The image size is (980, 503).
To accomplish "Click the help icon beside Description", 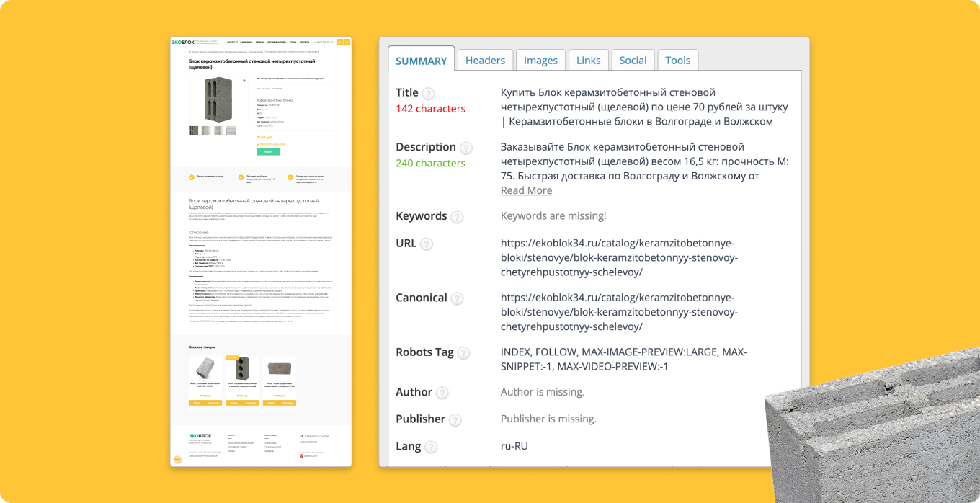I will 466,148.
